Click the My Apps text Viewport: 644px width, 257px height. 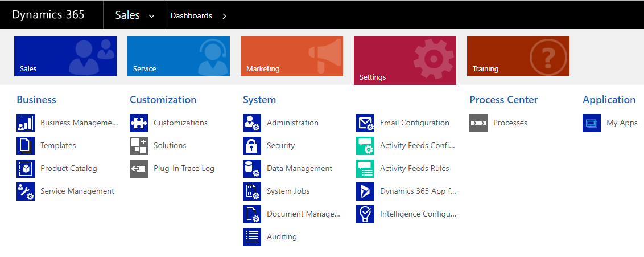622,123
